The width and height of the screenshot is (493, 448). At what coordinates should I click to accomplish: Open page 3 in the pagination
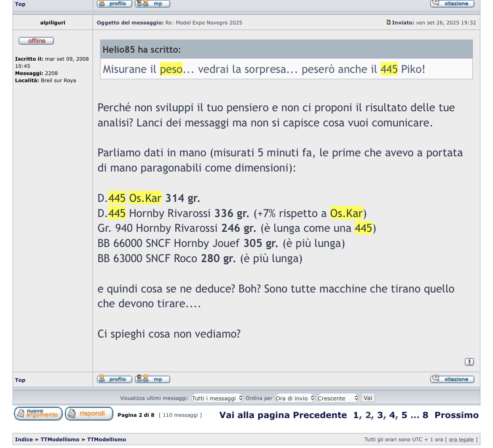380,415
